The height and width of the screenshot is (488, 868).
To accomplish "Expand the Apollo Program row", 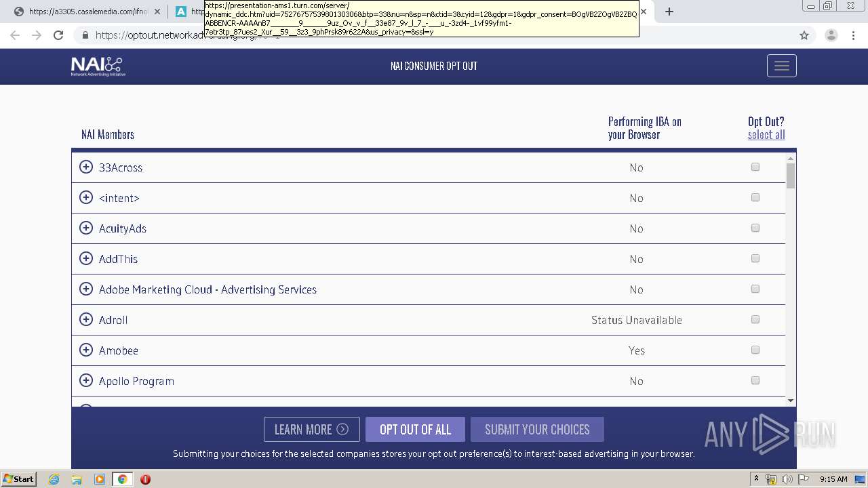I will [x=86, y=380].
